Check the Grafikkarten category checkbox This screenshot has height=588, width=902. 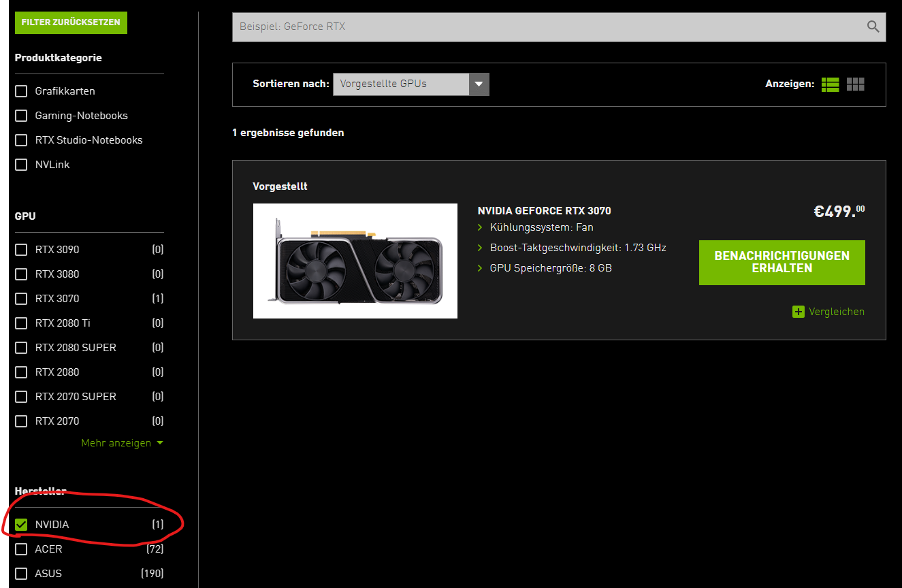click(21, 91)
